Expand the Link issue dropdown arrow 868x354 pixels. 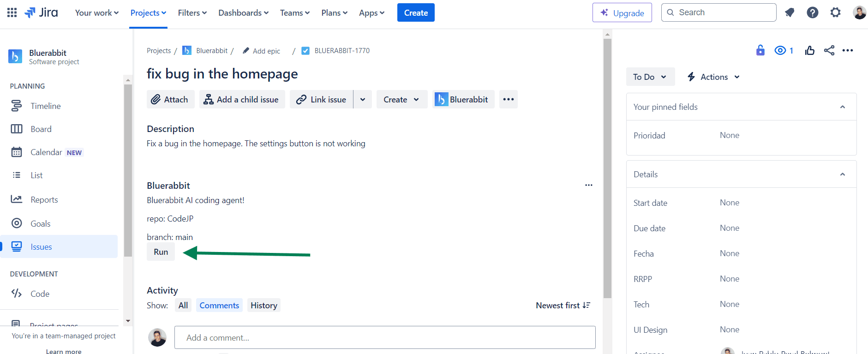tap(363, 100)
